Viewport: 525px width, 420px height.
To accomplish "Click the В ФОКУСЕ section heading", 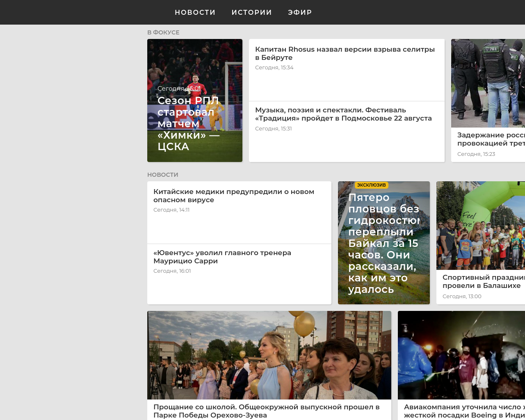I will pyautogui.click(x=163, y=32).
